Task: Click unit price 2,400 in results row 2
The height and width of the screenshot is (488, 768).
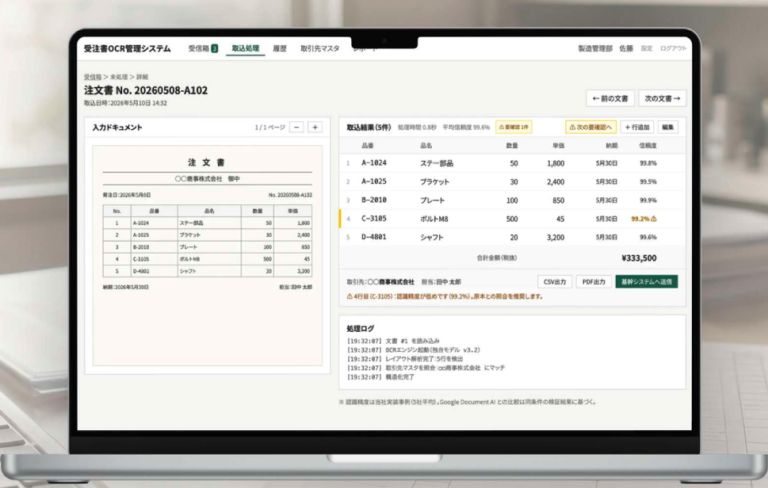Action: (x=555, y=182)
